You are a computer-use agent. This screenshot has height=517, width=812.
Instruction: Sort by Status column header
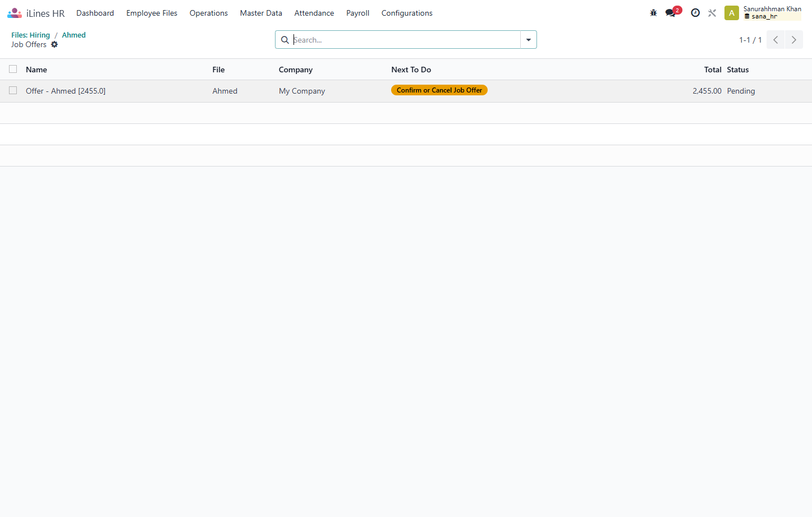pos(738,70)
